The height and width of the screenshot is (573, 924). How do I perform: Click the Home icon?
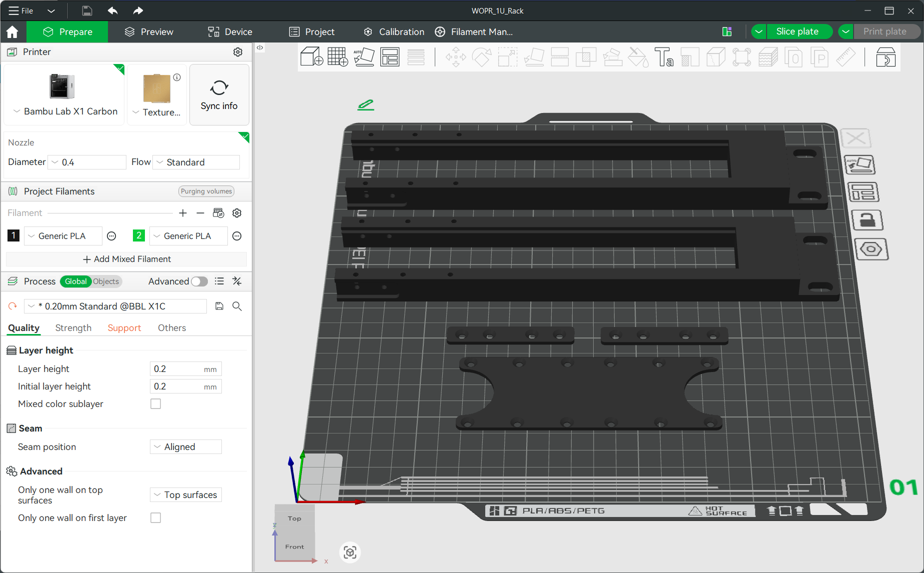[x=12, y=32]
